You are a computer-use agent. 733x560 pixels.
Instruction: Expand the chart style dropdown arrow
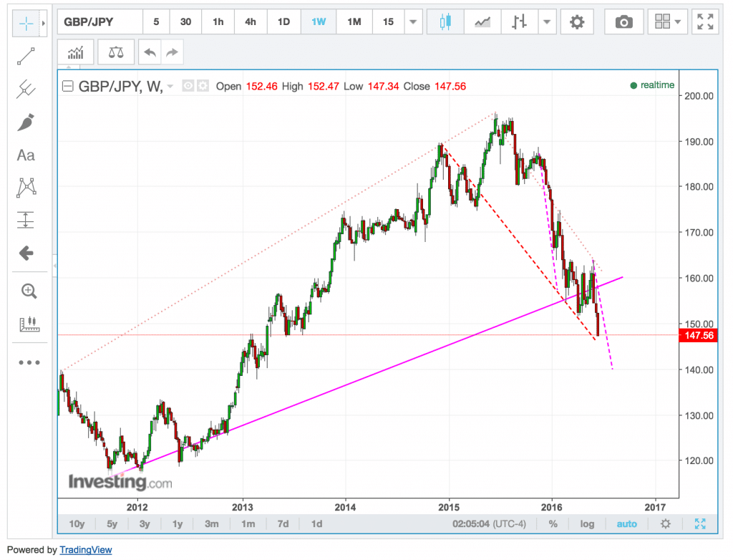tap(548, 22)
